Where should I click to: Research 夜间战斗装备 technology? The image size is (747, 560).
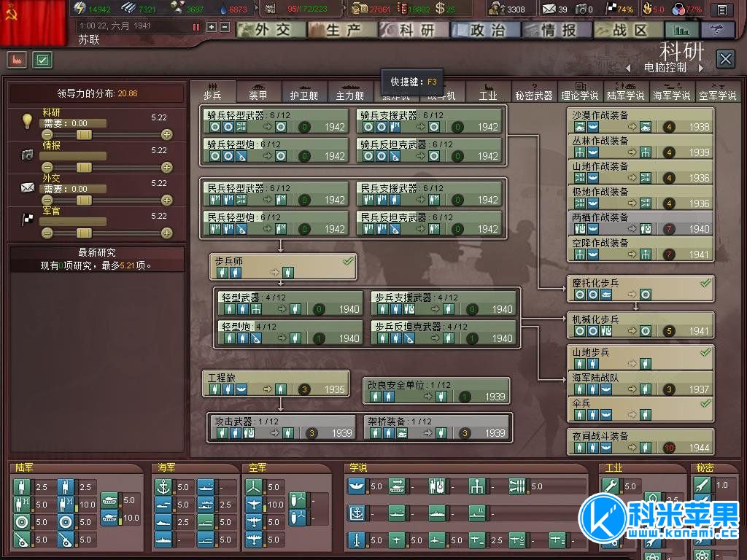pyautogui.click(x=640, y=441)
